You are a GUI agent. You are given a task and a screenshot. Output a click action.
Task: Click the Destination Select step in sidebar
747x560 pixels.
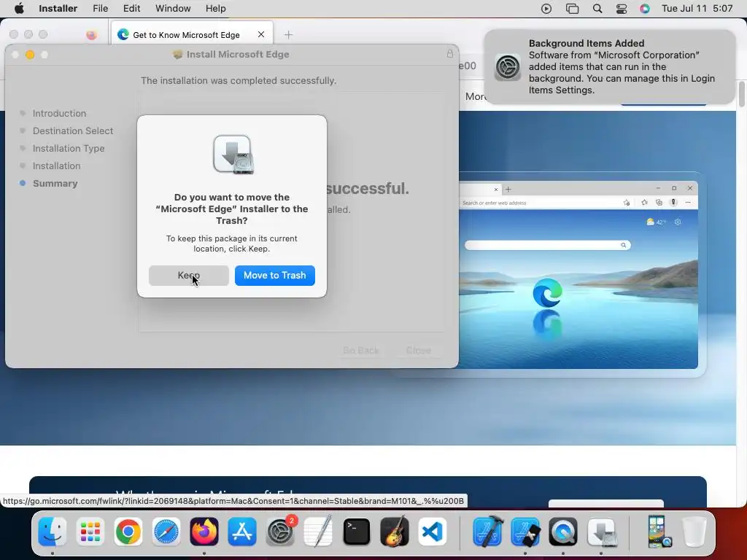tap(73, 131)
